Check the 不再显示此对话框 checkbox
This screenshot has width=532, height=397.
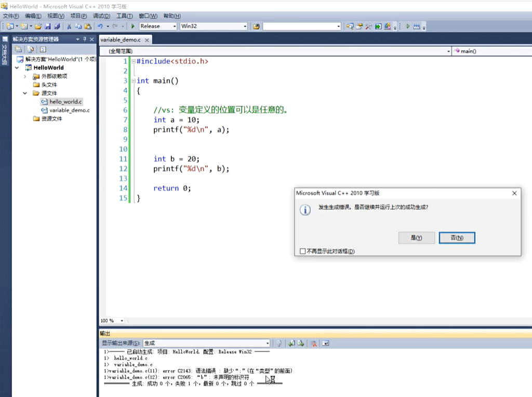pyautogui.click(x=303, y=251)
